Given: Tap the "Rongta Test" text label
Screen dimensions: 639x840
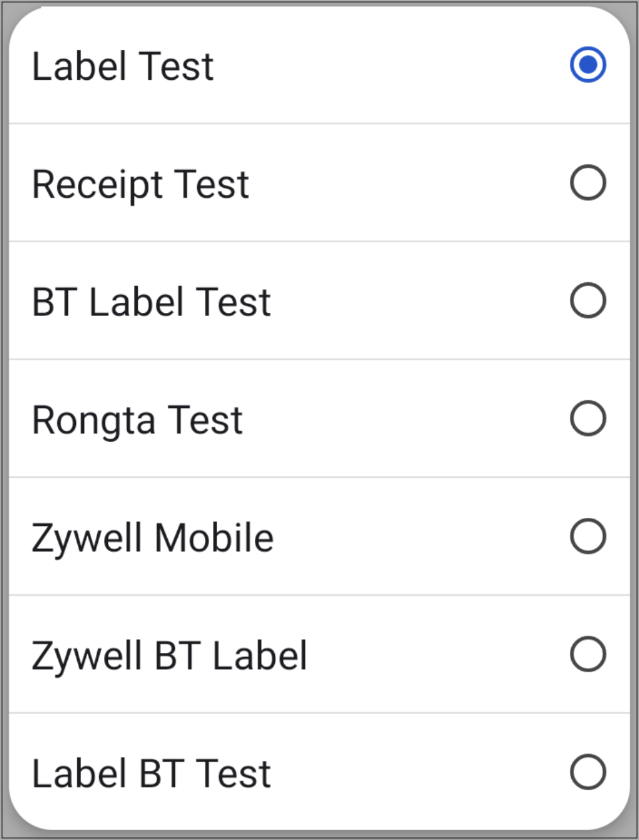Looking at the screenshot, I should (138, 420).
